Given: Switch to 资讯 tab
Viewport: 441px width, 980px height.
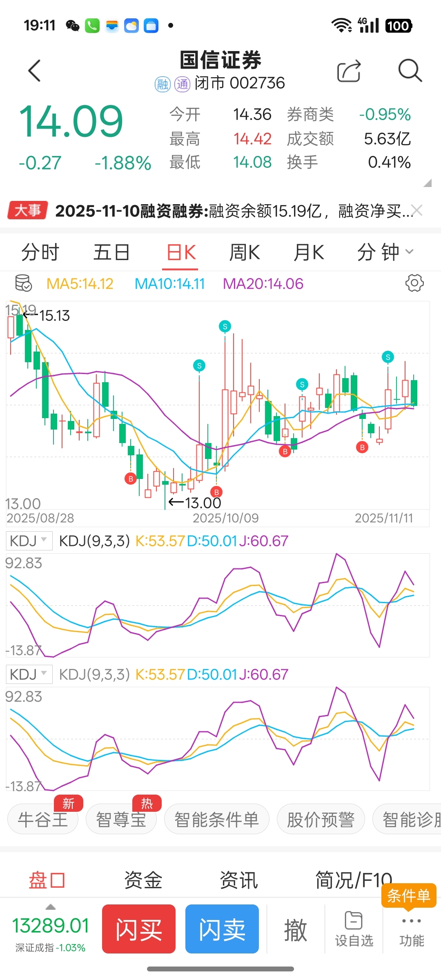Looking at the screenshot, I should click(239, 880).
